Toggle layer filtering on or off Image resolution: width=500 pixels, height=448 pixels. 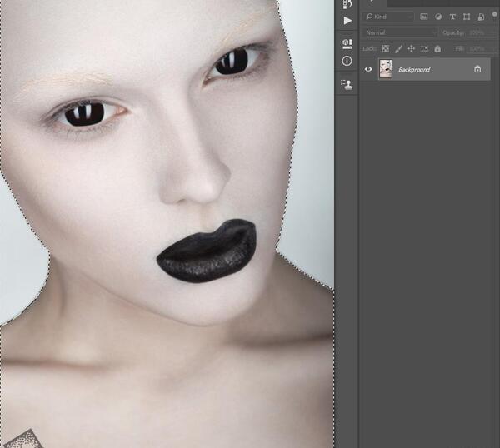click(494, 15)
